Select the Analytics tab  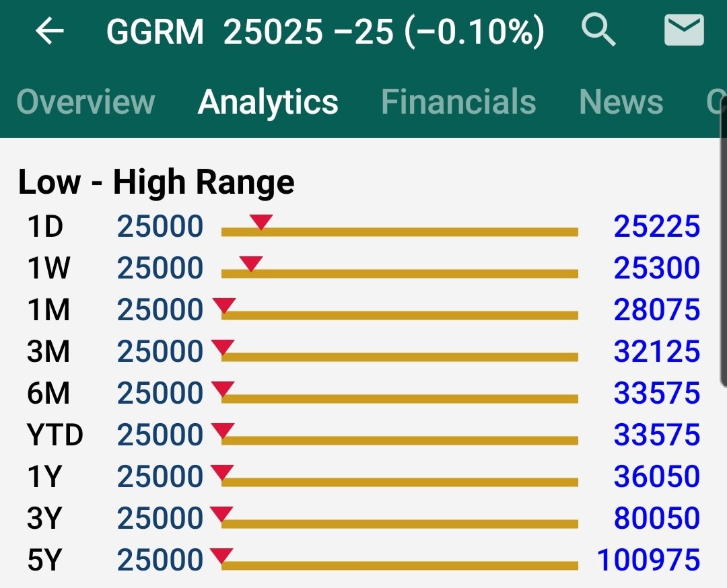click(x=268, y=102)
